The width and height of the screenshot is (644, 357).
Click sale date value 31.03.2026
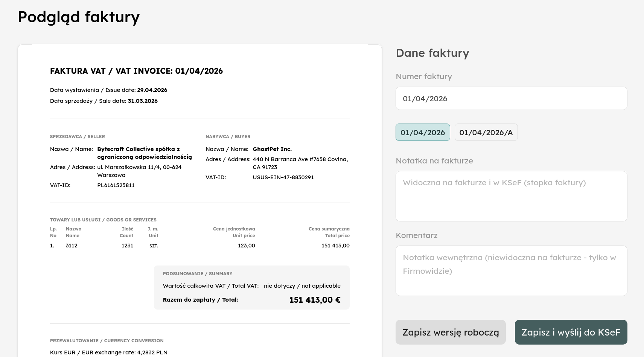point(143,101)
